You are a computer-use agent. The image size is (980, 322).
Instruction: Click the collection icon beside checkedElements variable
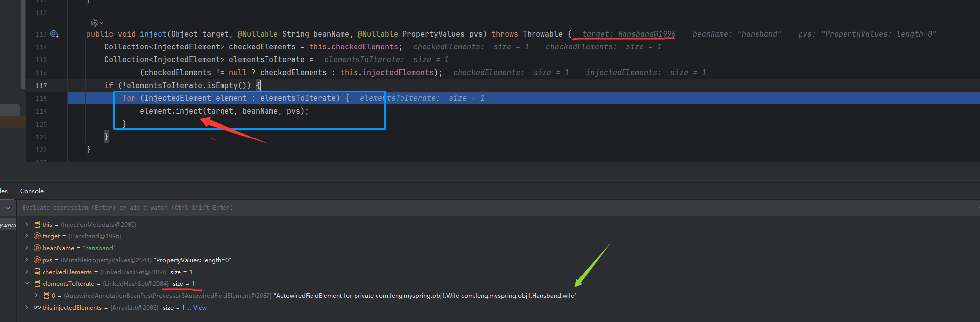coord(37,272)
